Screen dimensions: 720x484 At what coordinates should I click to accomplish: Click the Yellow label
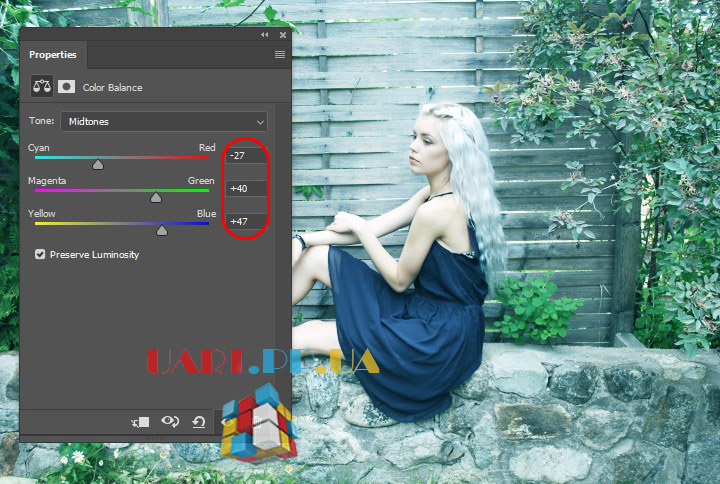pos(41,214)
